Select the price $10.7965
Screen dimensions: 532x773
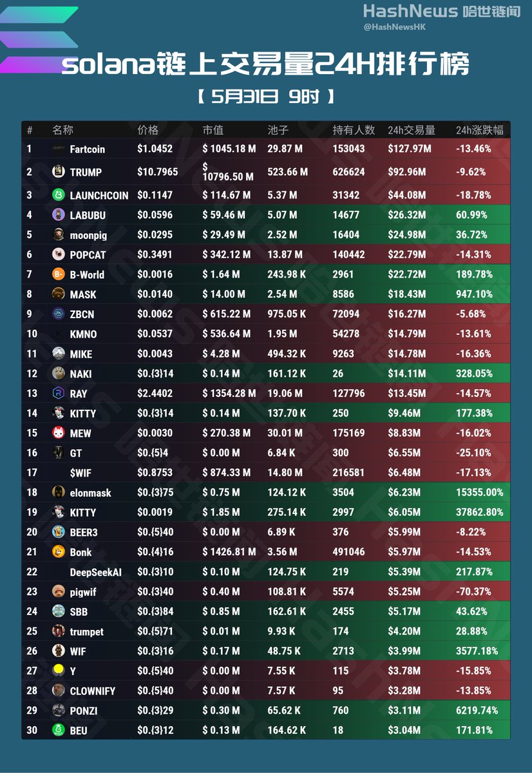157,172
